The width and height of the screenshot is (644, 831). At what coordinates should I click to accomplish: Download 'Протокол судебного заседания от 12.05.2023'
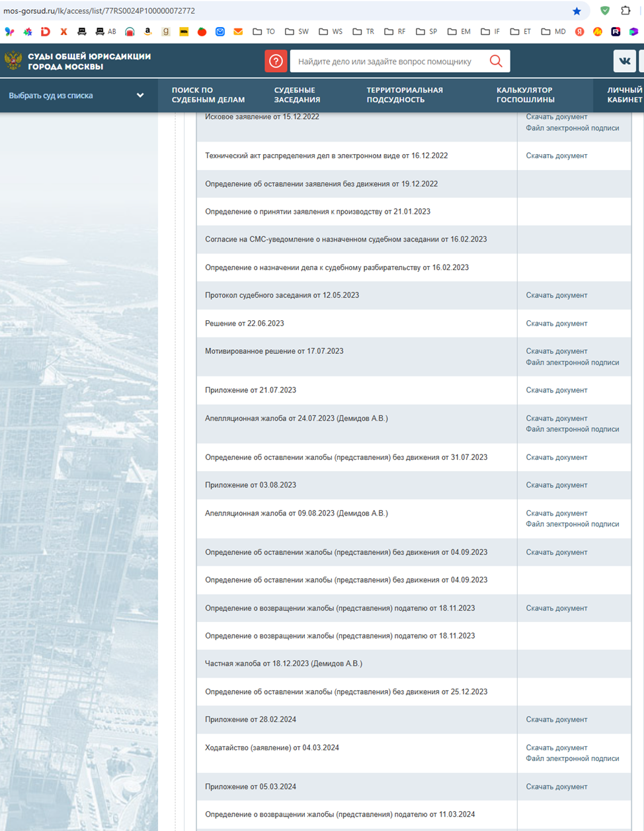(x=557, y=295)
